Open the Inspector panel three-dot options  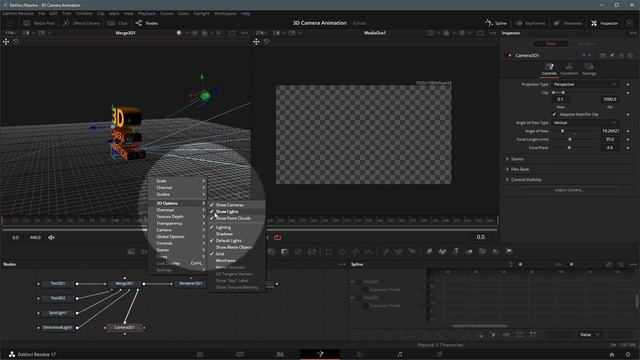click(633, 33)
